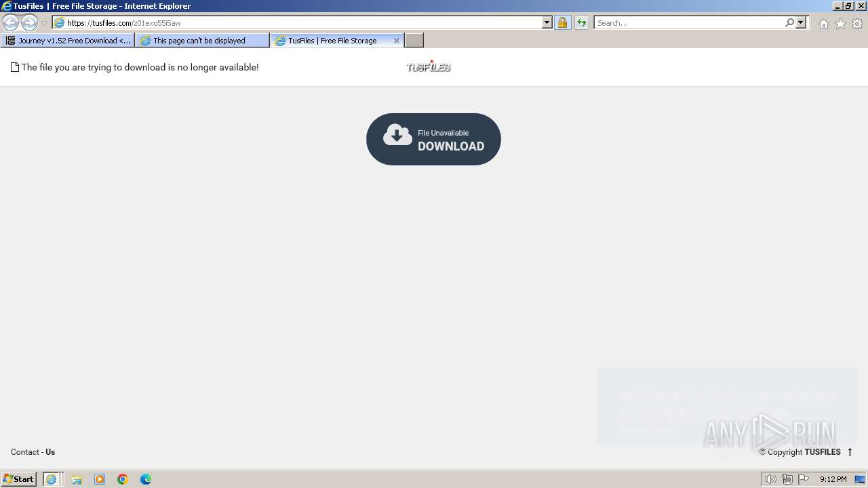868x488 pixels.
Task: Click the TusFiles logo
Action: coord(429,66)
